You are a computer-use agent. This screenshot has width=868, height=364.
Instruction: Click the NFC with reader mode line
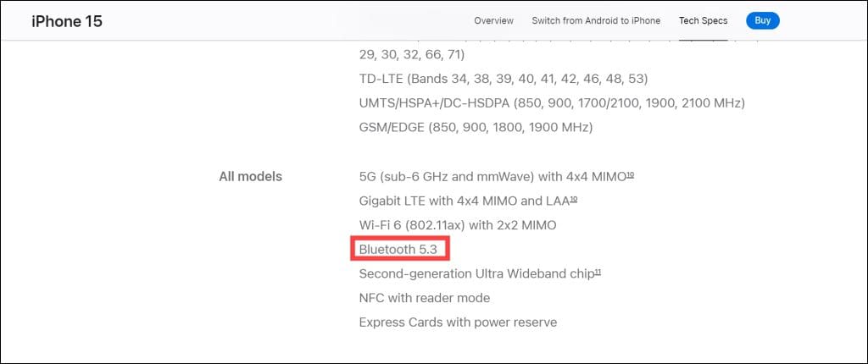pos(425,298)
